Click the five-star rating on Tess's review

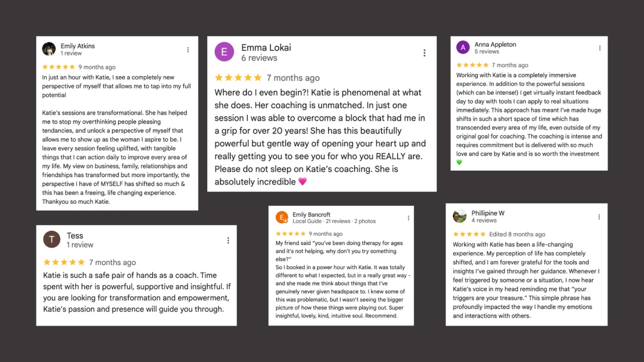[64, 262]
